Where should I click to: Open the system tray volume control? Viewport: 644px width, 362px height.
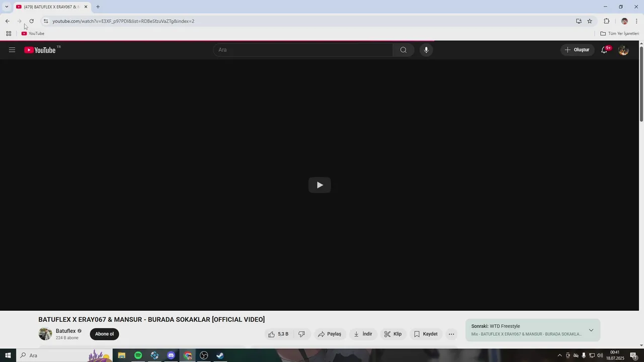(x=600, y=355)
